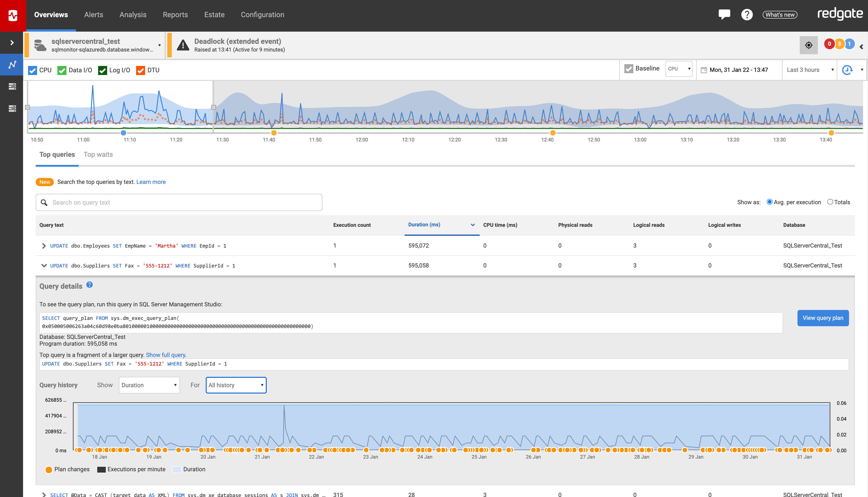Switch to the Top waits tab
Screen dimensions: 868x497
[x=98, y=155]
